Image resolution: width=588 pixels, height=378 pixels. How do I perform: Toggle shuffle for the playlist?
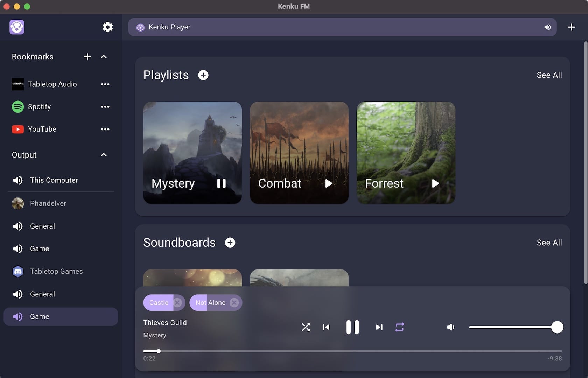[x=306, y=327]
